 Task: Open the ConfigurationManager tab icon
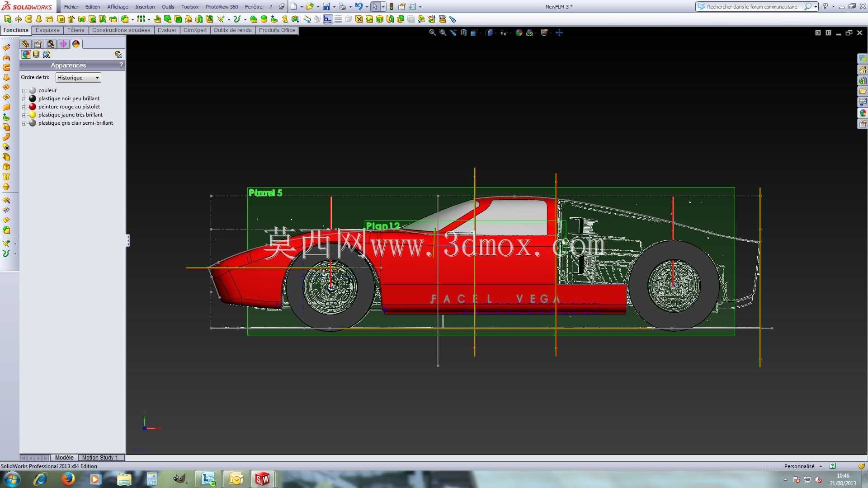coord(51,44)
